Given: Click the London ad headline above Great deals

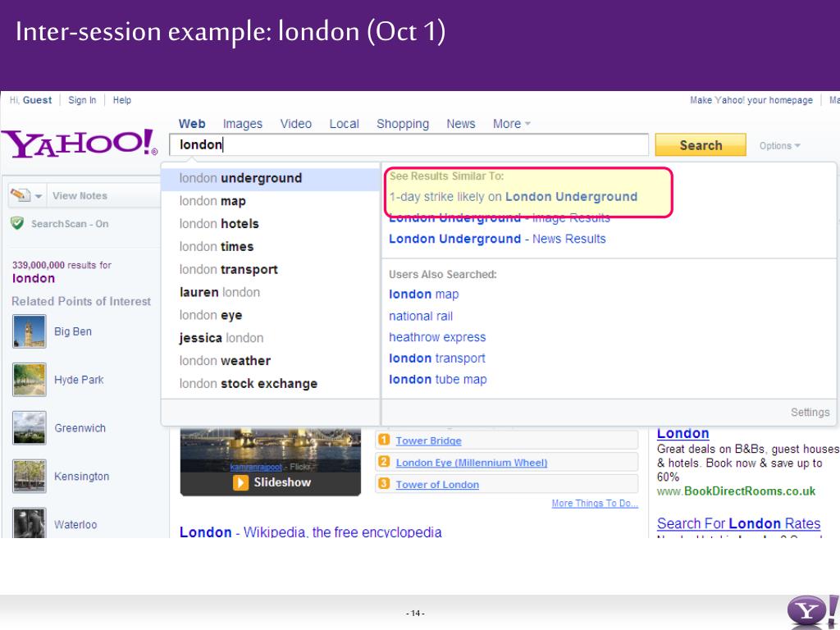Looking at the screenshot, I should click(683, 433).
